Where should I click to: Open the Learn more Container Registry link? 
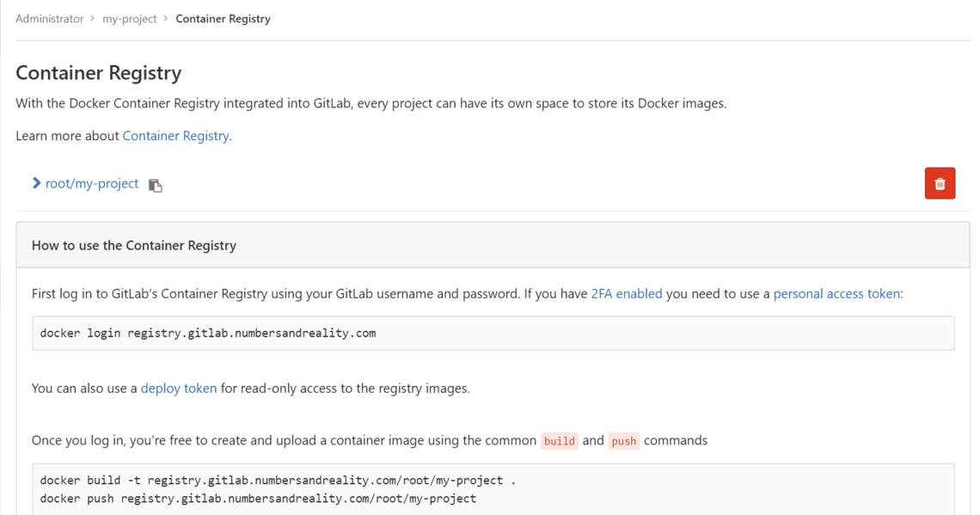click(175, 136)
